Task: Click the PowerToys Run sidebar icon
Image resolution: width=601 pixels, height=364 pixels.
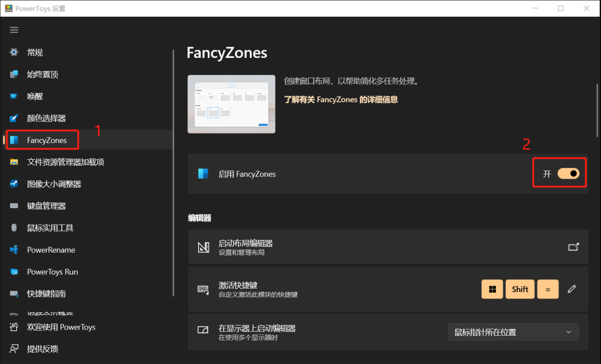Action: pyautogui.click(x=14, y=272)
